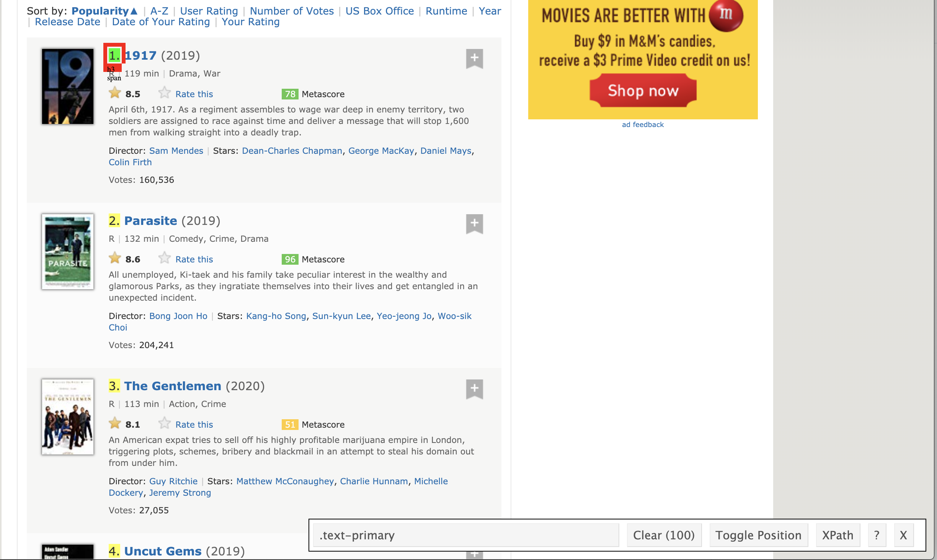Screen dimensions: 937x560
Task: Open director Sam Mendes link
Action: (176, 151)
